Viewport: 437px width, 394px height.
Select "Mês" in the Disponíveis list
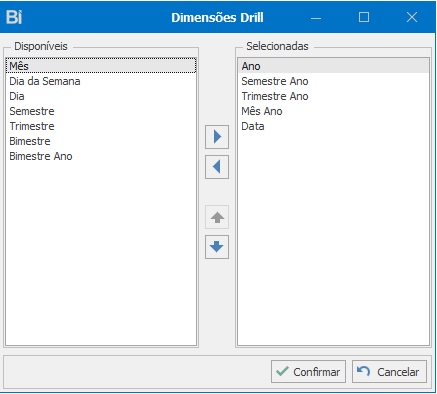(101, 66)
